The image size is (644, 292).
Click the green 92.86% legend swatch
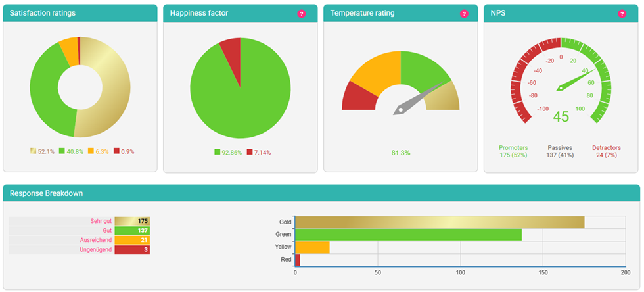218,152
